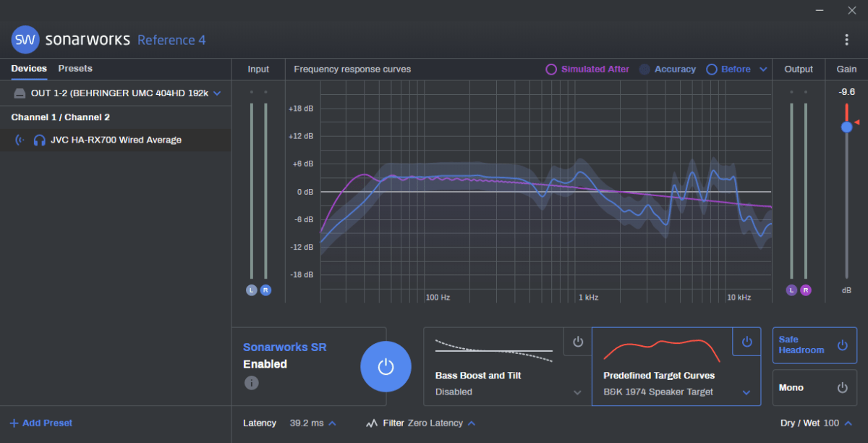Toggle Bass Boost and Tilt power button
This screenshot has height=443, width=868.
[x=577, y=342]
